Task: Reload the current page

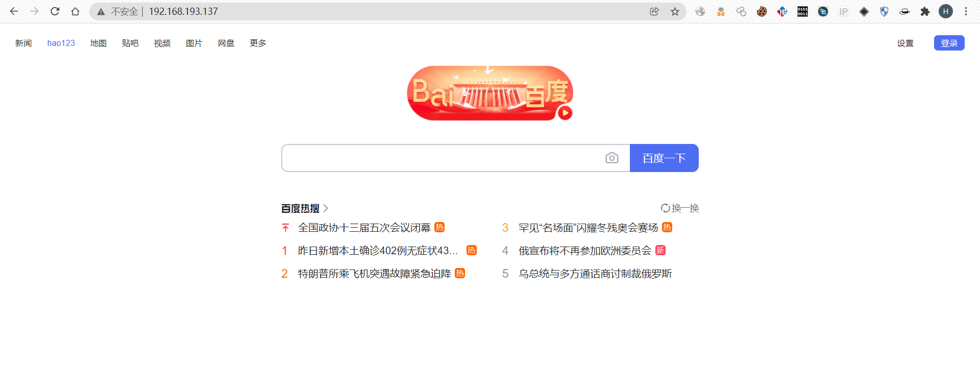Action: coord(55,11)
